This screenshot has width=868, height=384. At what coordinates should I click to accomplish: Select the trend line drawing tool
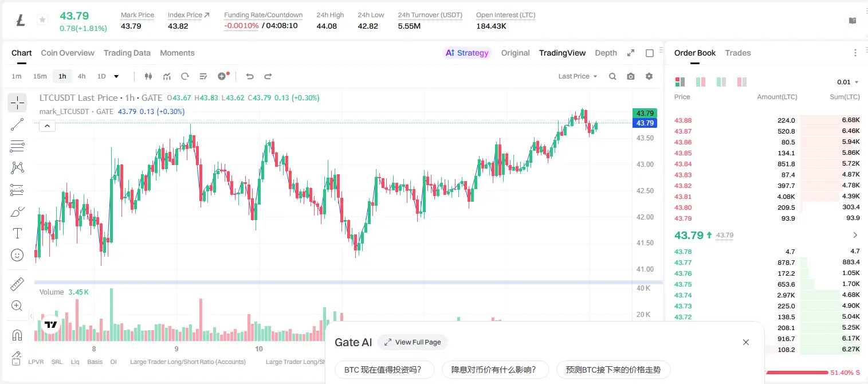17,124
